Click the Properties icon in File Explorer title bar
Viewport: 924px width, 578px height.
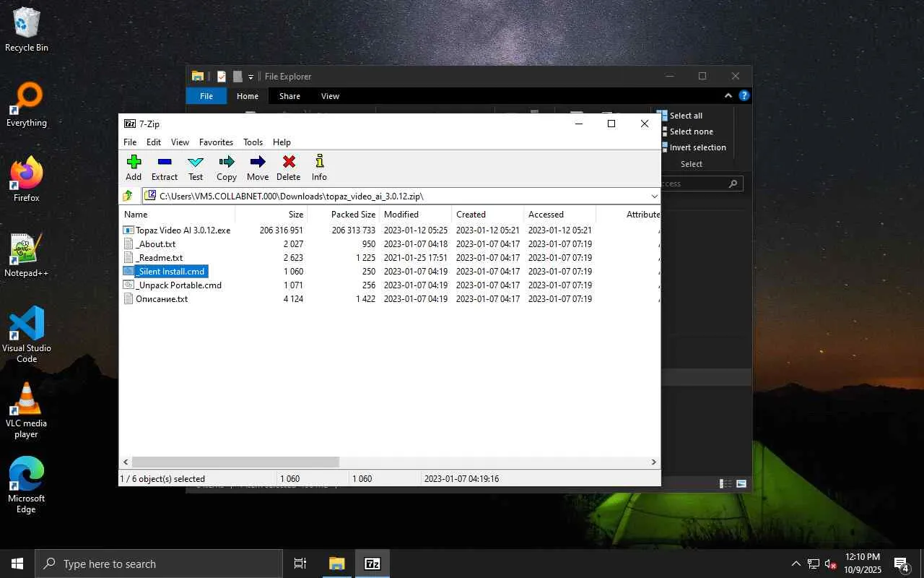click(222, 77)
